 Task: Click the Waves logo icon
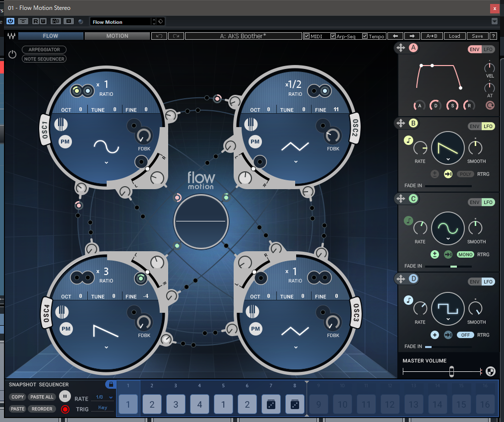tap(11, 36)
